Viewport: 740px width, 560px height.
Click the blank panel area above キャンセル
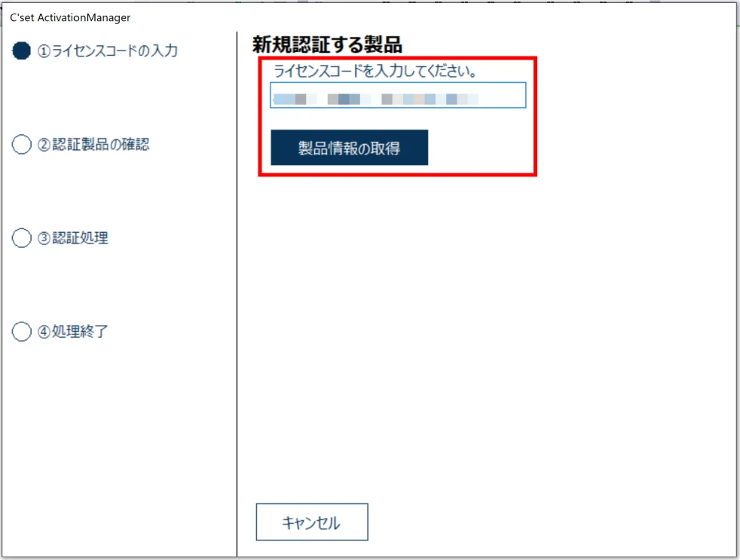pos(482,377)
